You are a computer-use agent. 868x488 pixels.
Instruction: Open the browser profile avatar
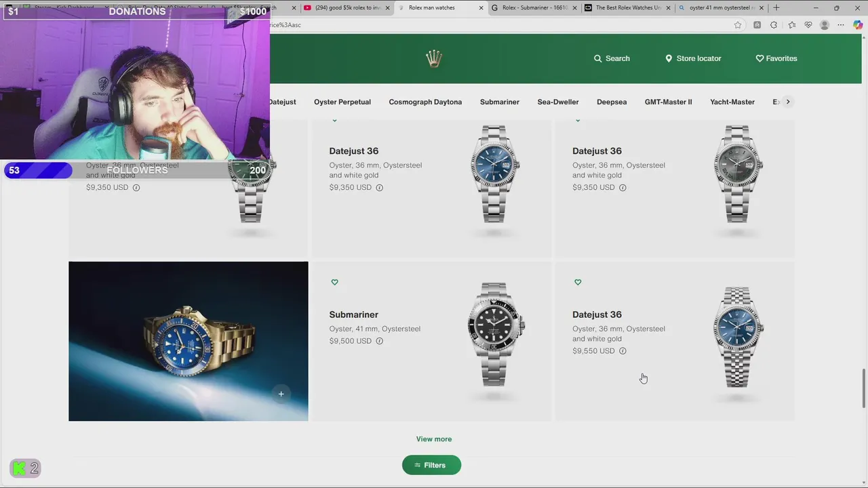pyautogui.click(x=825, y=25)
